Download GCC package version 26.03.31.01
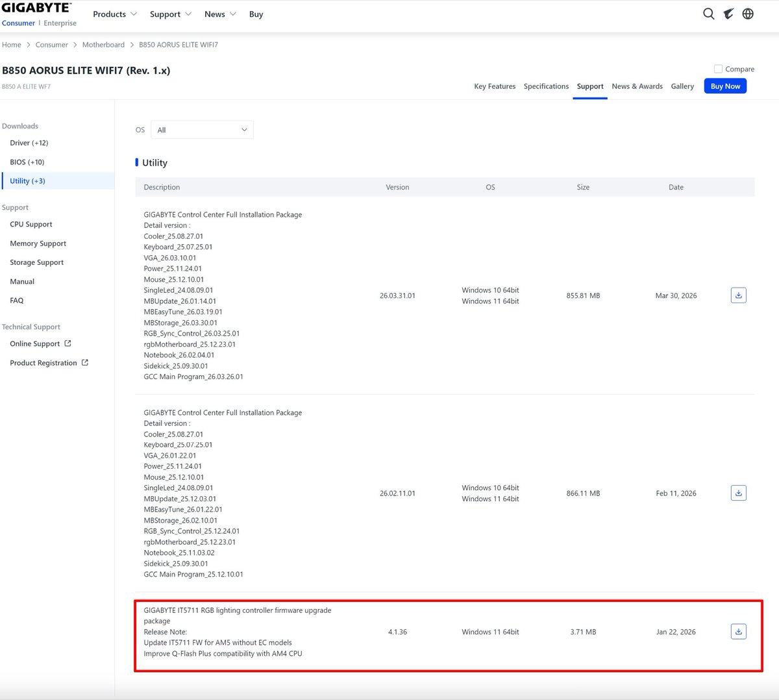This screenshot has height=700, width=779. (738, 295)
